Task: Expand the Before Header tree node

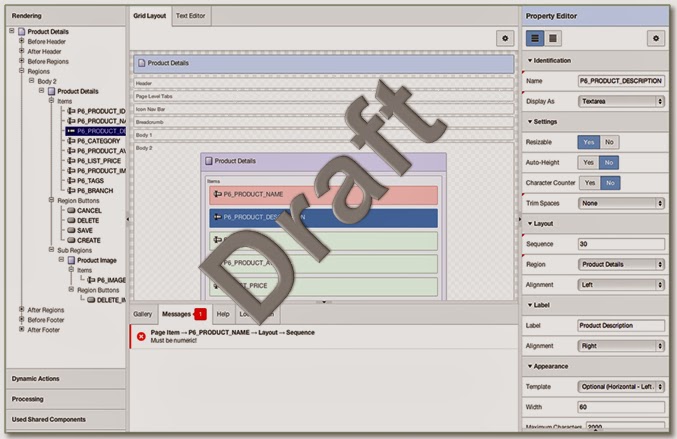Action: pyautogui.click(x=22, y=41)
